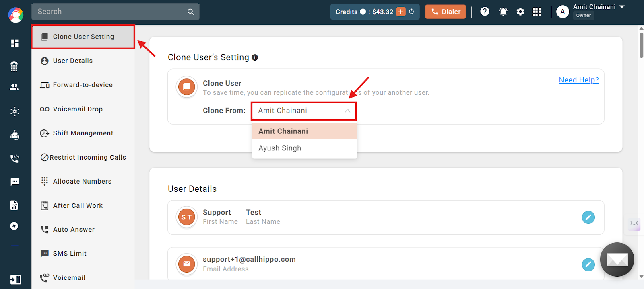This screenshot has width=644, height=289.
Task: Edit the support+1@callhippo.com email address
Action: [x=588, y=264]
